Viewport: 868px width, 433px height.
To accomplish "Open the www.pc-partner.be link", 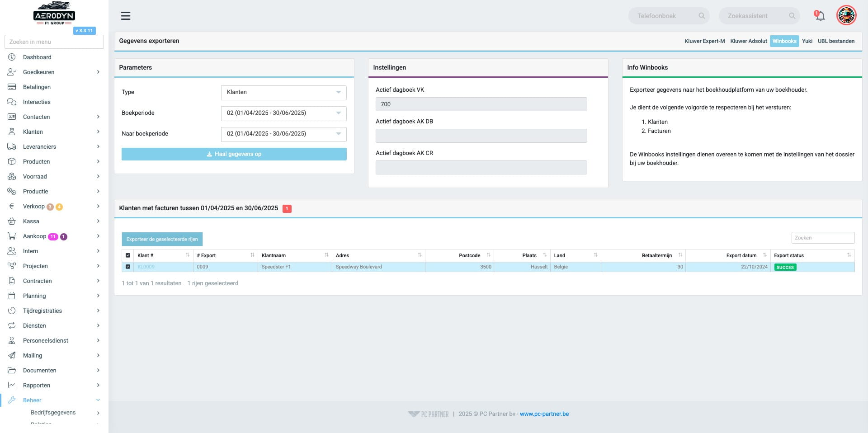I will tap(544, 414).
